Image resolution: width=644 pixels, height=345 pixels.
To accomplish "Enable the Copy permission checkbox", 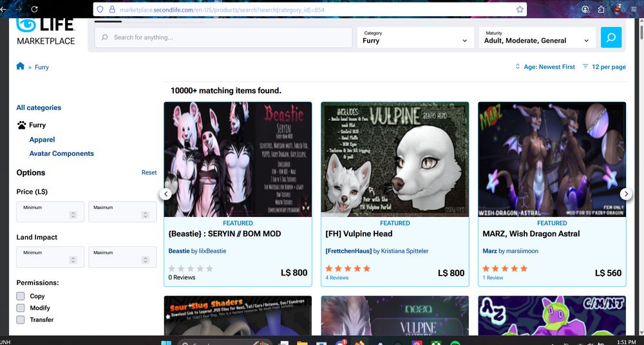I will pos(21,296).
